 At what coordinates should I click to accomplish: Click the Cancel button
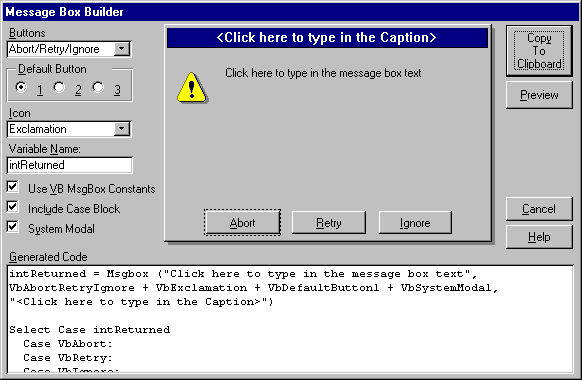point(539,209)
